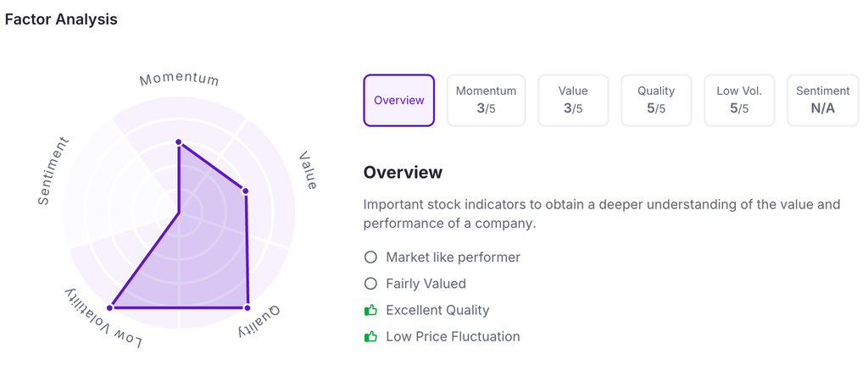Click the thumbs-up icon beside Low Price Fluctuation
Viewport: 868px width, 365px height.
click(370, 336)
